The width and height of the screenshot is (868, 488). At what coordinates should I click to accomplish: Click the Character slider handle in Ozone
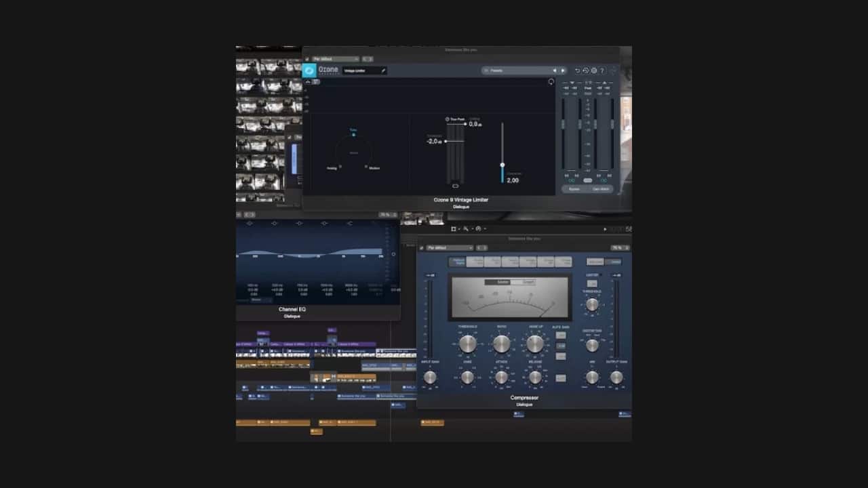click(x=502, y=165)
